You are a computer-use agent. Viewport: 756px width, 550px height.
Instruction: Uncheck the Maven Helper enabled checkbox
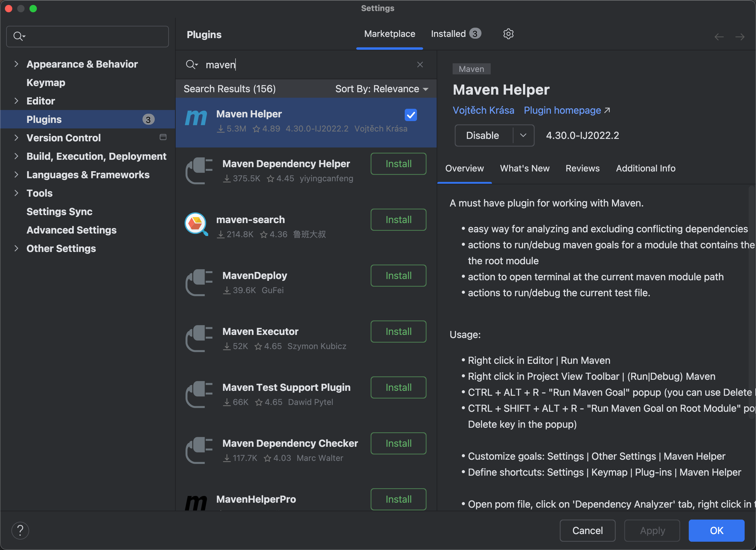point(411,115)
